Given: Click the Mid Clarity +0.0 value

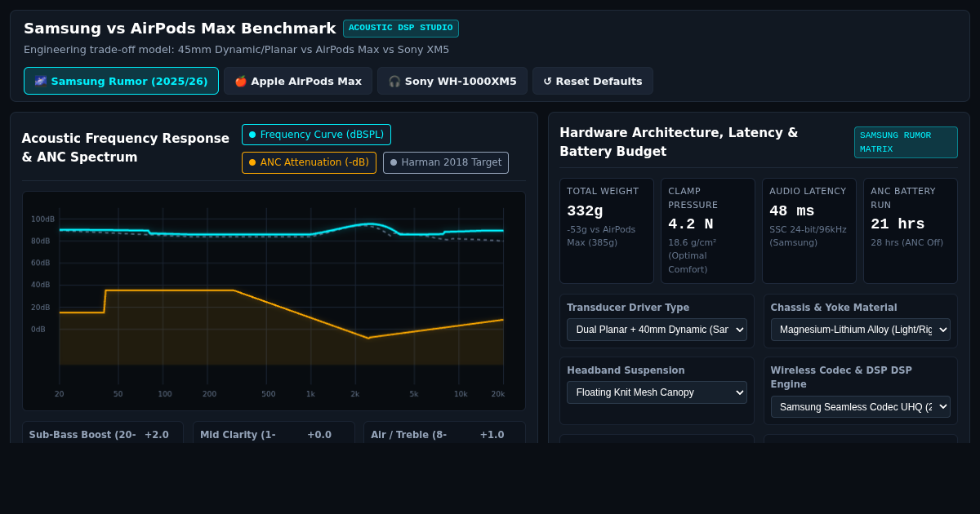Looking at the screenshot, I should click(319, 435).
